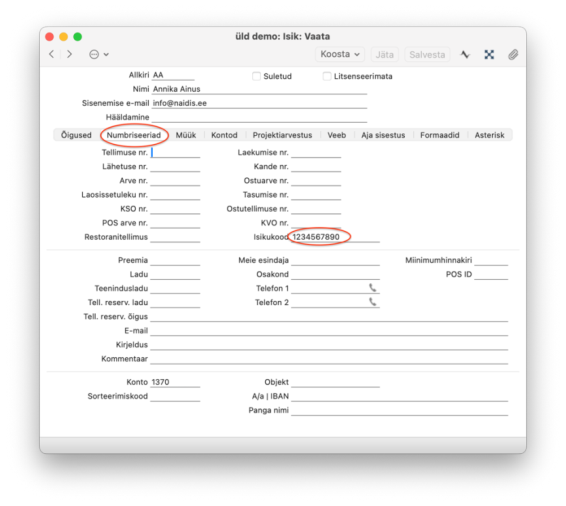
Task: Click the workflow overview cross-arrows icon
Action: click(489, 54)
